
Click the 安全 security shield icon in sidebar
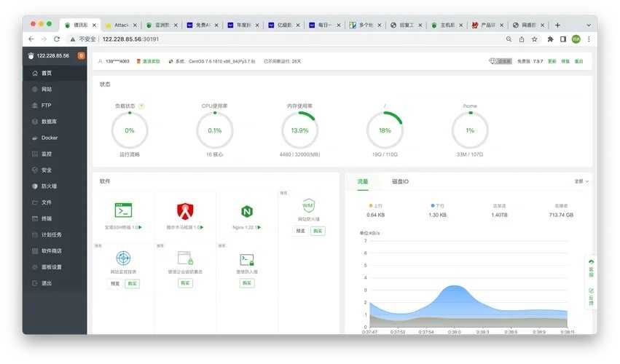(35, 170)
